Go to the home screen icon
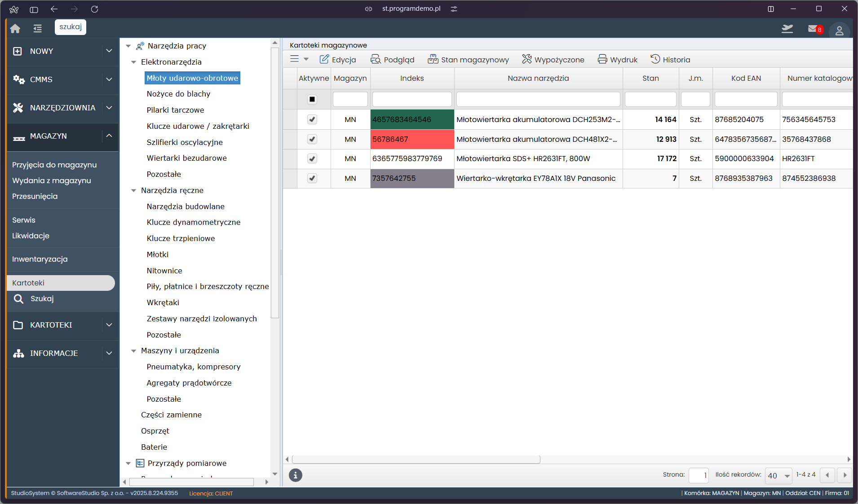Image resolution: width=858 pixels, height=504 pixels. (15, 29)
